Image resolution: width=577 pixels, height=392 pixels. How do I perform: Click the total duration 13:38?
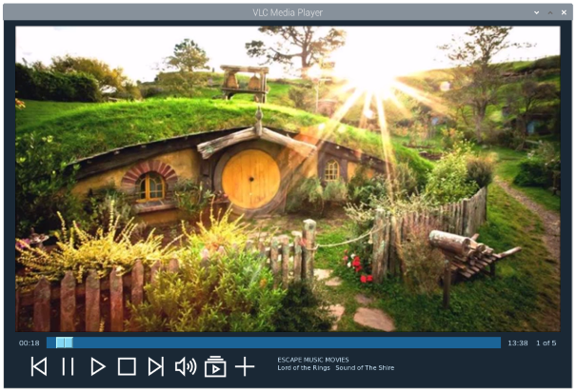[x=518, y=343]
